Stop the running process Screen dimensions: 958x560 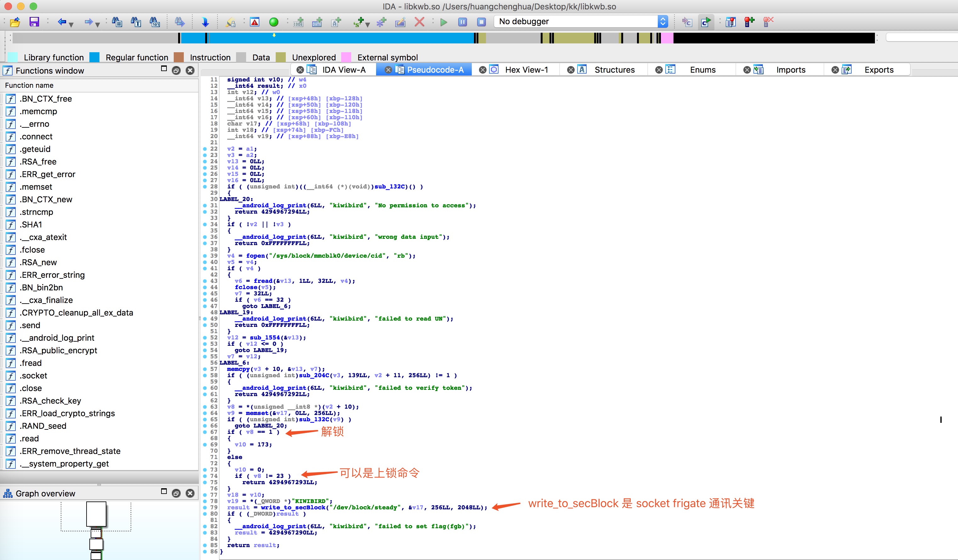coord(481,22)
